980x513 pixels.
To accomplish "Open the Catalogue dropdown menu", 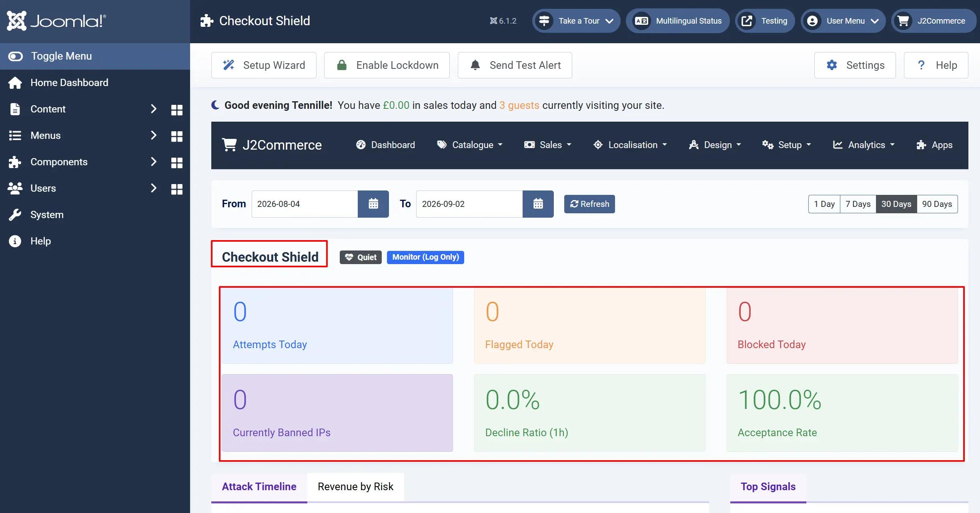I will pyautogui.click(x=469, y=145).
